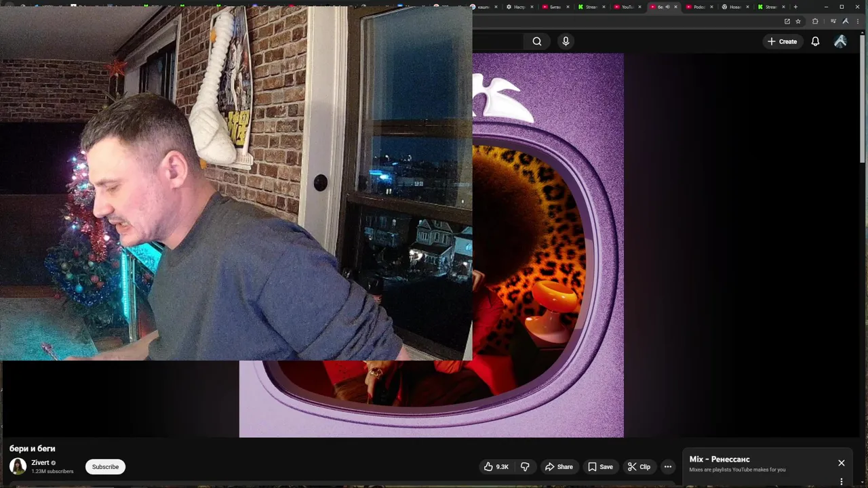Mute the playing tab via speaker icon
The image size is (868, 488).
pos(667,7)
